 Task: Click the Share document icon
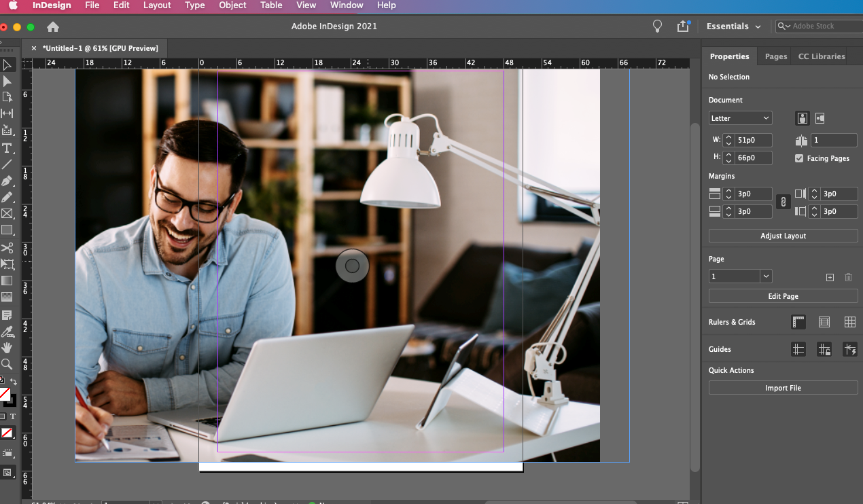pos(683,26)
